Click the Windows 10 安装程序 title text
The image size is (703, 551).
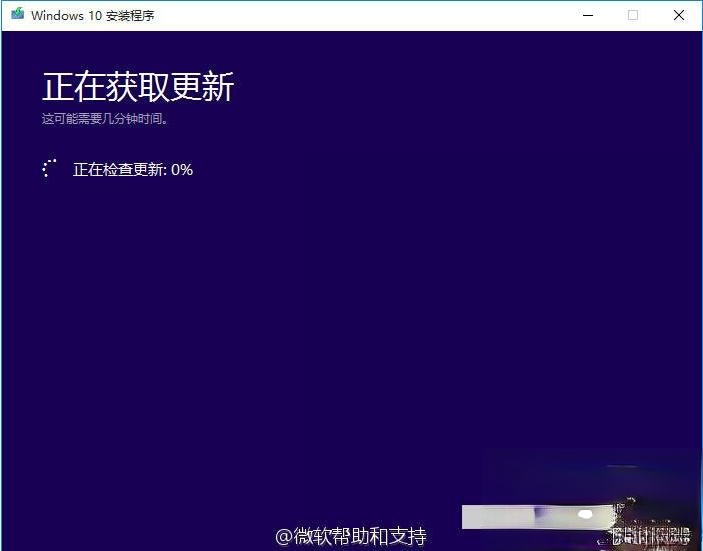[93, 15]
